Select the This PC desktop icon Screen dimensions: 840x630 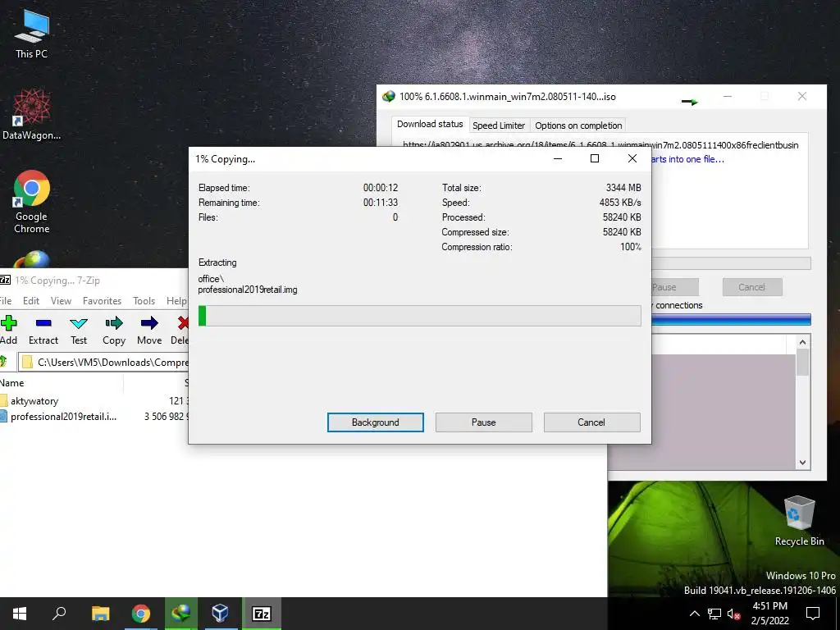click(x=32, y=34)
